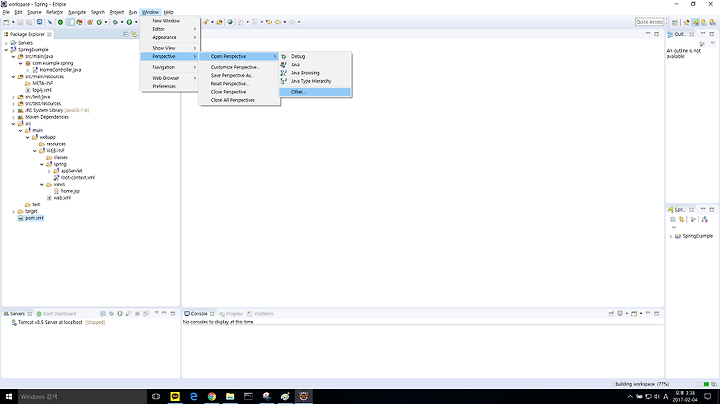Click the Run green play button in toolbar
This screenshot has width=720, height=404.
pyautogui.click(x=129, y=22)
